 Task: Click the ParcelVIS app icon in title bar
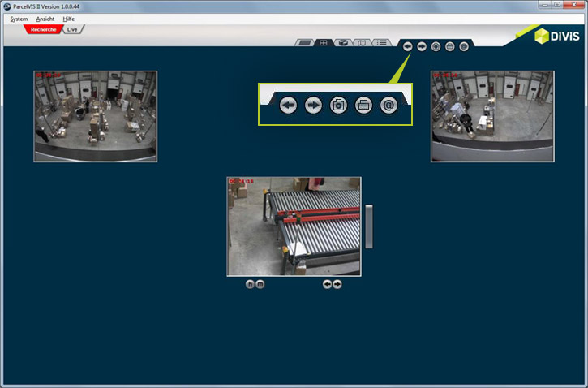click(6, 6)
